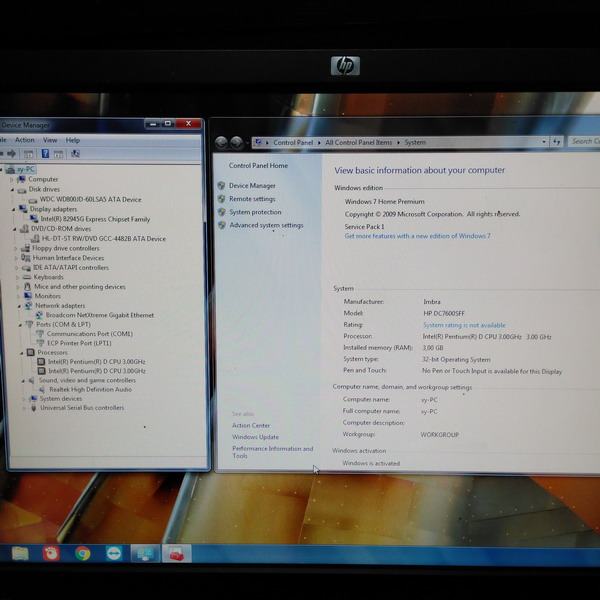The image size is (600, 600).
Task: Open the Action Center link
Action: tap(251, 426)
